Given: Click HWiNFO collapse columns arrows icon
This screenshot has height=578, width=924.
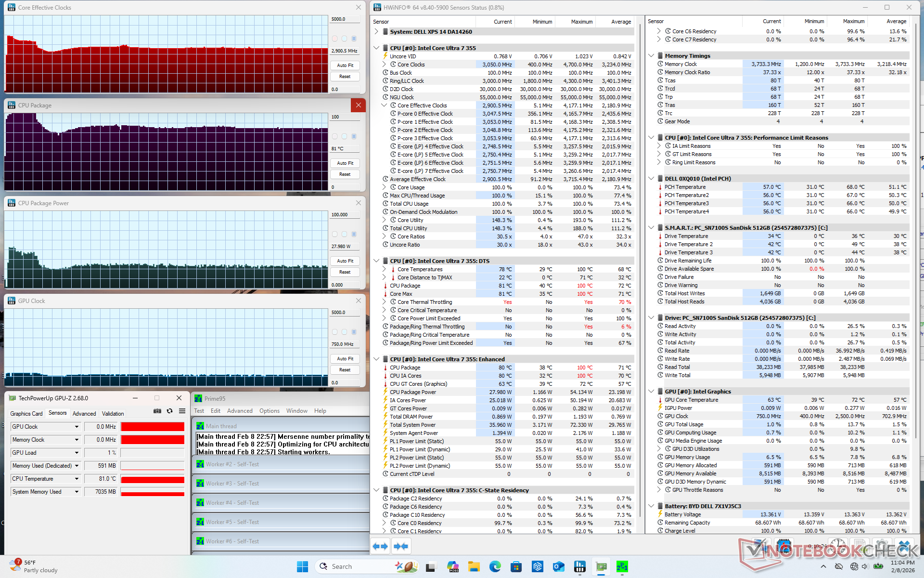Looking at the screenshot, I should click(x=401, y=546).
